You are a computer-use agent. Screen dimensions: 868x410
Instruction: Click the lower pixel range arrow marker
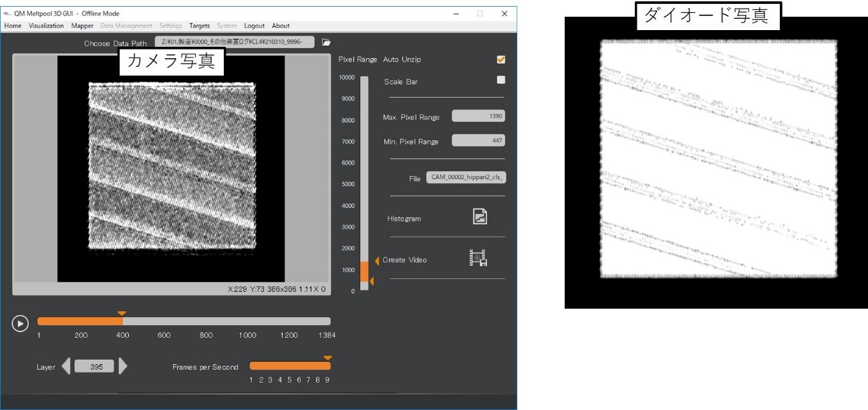[372, 282]
